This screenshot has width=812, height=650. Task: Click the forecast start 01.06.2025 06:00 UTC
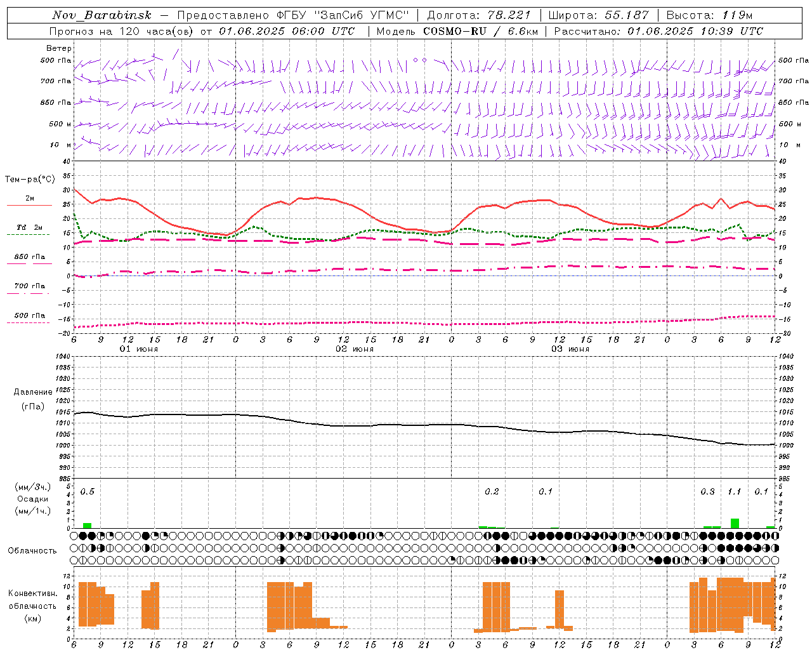(x=287, y=31)
